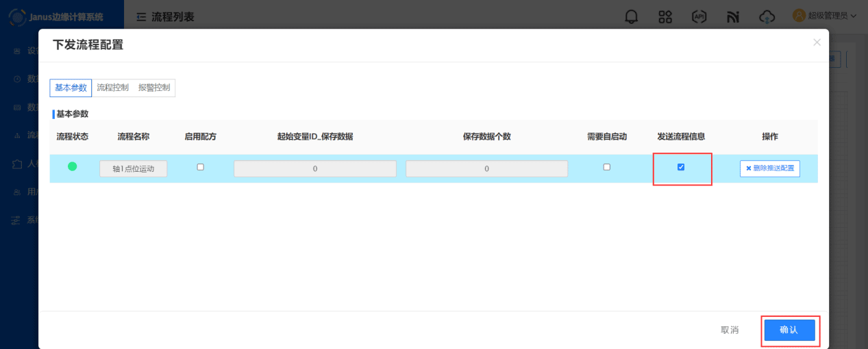Click the 取消 button
Viewport: 868px width, 349px height.
pyautogui.click(x=730, y=330)
